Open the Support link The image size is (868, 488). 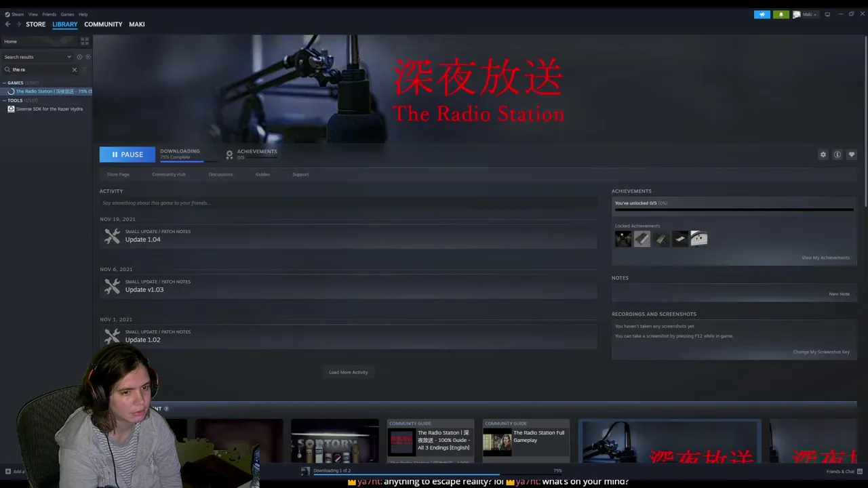point(300,174)
